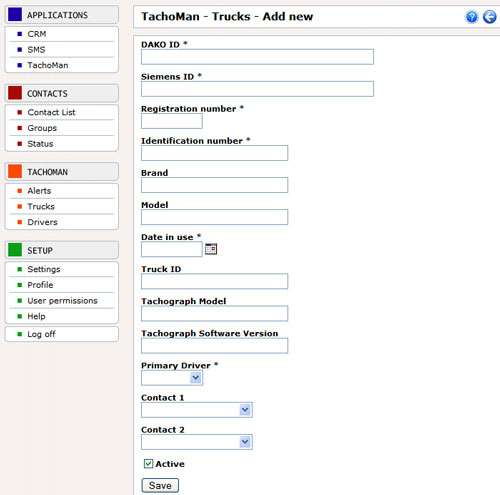Image resolution: width=500 pixels, height=495 pixels.
Task: Open the calendar picker for Date in use
Action: pos(211,249)
